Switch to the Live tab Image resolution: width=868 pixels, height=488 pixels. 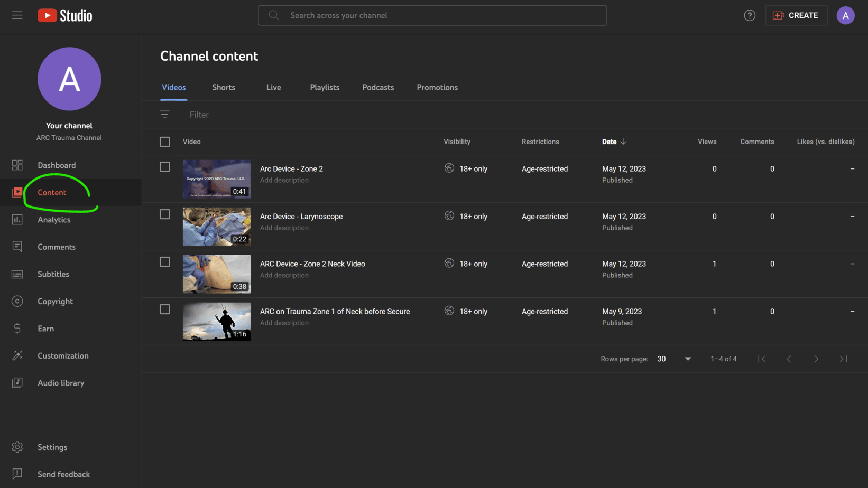tap(274, 88)
